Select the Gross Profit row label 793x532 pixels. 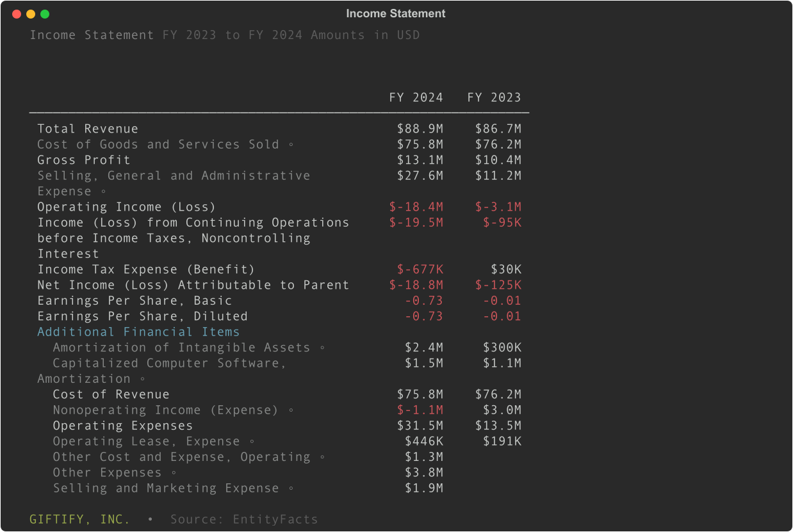click(x=84, y=160)
